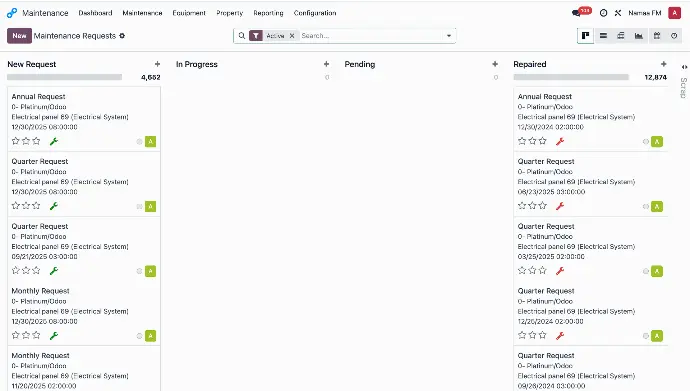Quick-add a card in Repaired column
The width and height of the screenshot is (690, 391).
pyautogui.click(x=664, y=64)
